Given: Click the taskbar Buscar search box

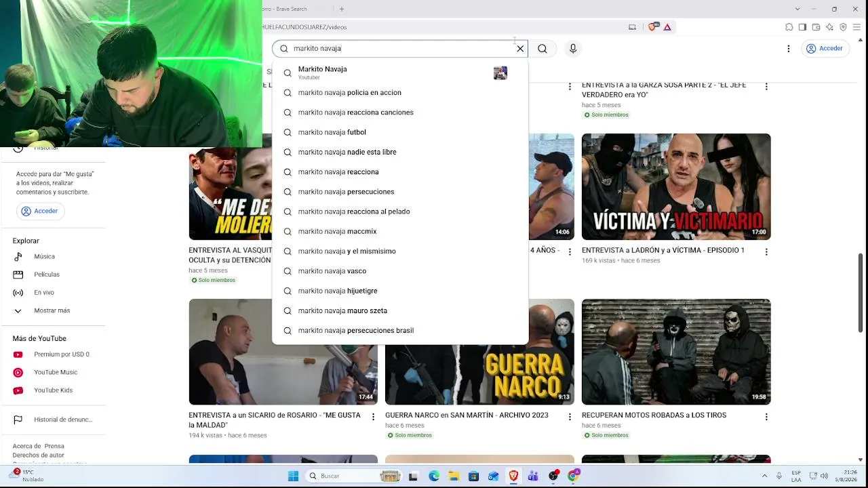Looking at the screenshot, I should click(x=353, y=476).
